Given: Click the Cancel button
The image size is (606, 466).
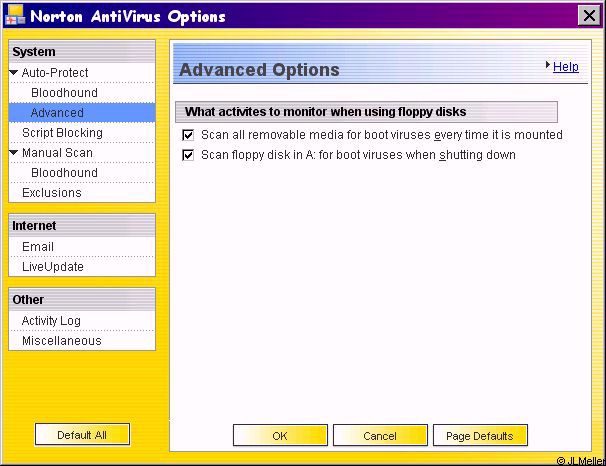Looking at the screenshot, I should coord(380,435).
